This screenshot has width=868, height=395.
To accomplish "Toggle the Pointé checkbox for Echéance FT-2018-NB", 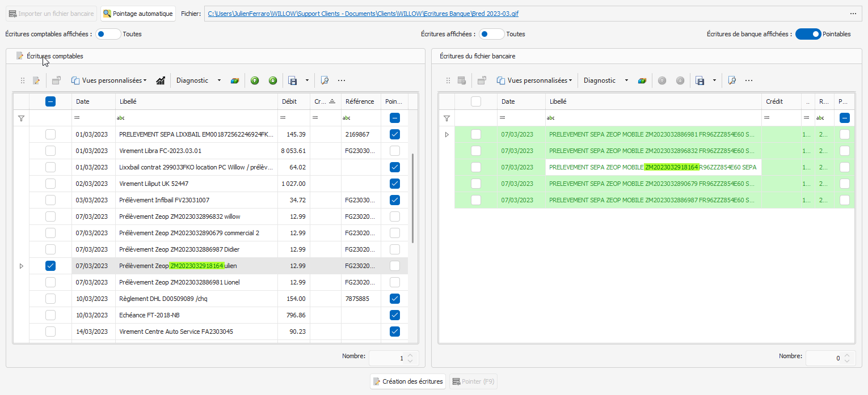I will tap(395, 315).
